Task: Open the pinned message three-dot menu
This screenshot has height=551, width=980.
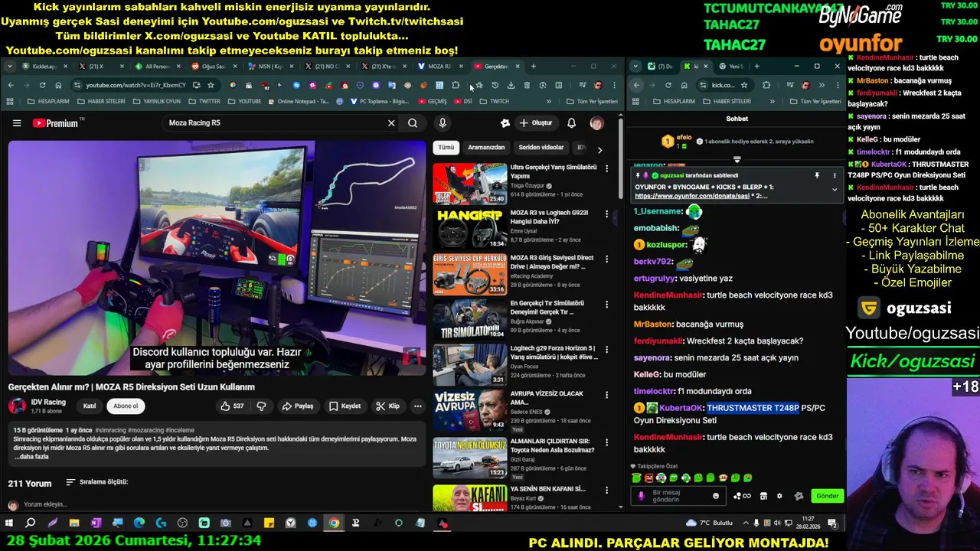Action: point(835,175)
